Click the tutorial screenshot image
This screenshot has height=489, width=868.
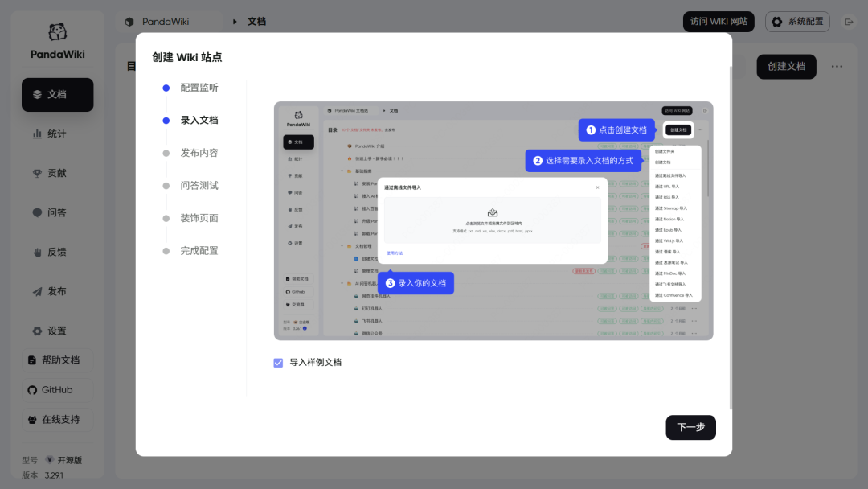[493, 221]
